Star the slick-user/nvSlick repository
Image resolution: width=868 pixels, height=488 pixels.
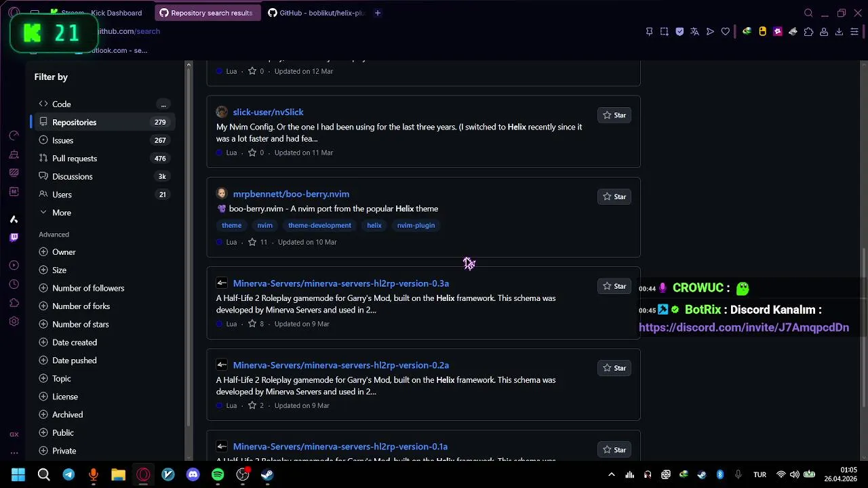coord(614,115)
